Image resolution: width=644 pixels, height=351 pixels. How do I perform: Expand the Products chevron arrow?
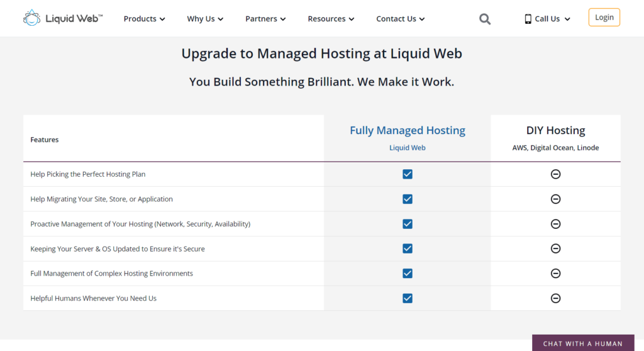pyautogui.click(x=162, y=19)
